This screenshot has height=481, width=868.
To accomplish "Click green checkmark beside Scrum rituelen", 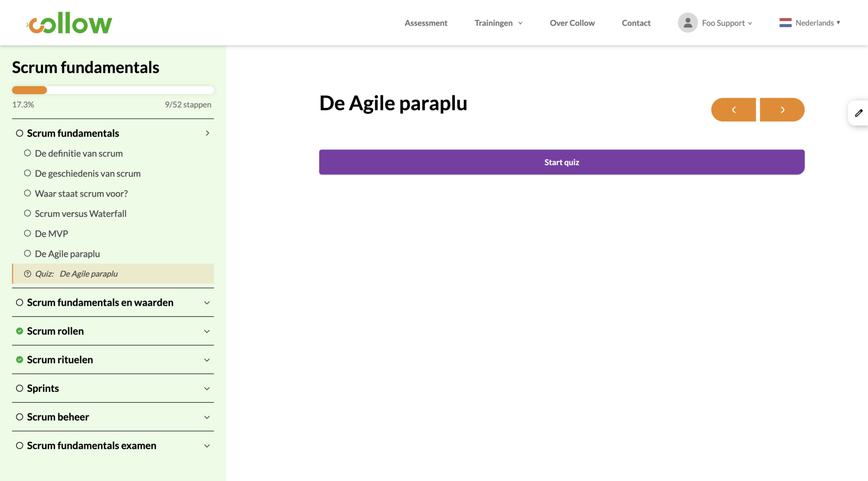I will (19, 360).
